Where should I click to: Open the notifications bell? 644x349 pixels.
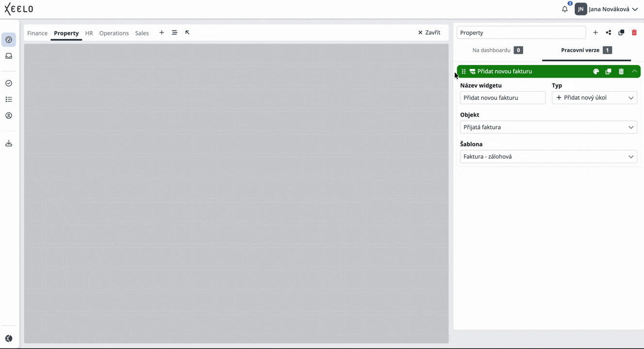564,9
